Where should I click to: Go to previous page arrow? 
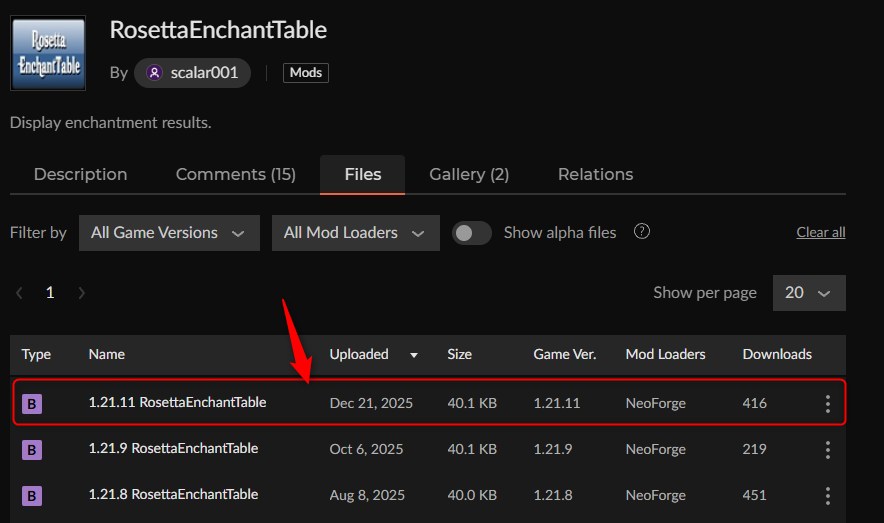(19, 293)
